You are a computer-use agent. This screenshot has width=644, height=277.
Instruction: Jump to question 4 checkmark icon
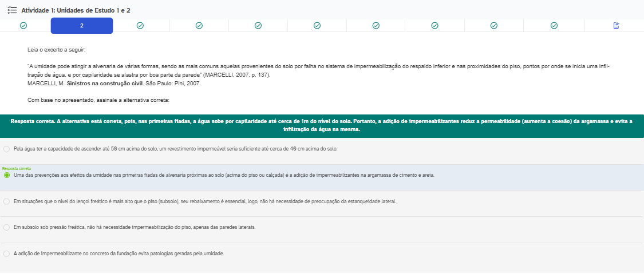(199, 26)
